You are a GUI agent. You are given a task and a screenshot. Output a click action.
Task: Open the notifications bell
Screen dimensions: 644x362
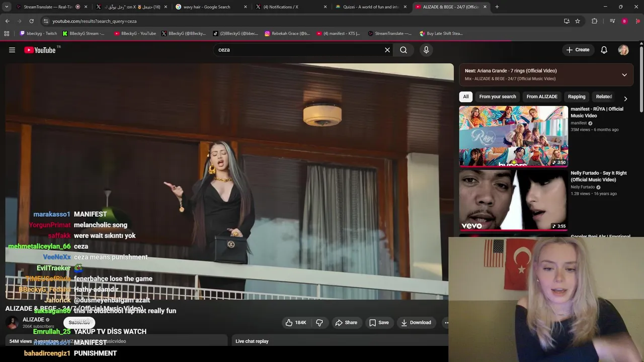[x=604, y=50]
